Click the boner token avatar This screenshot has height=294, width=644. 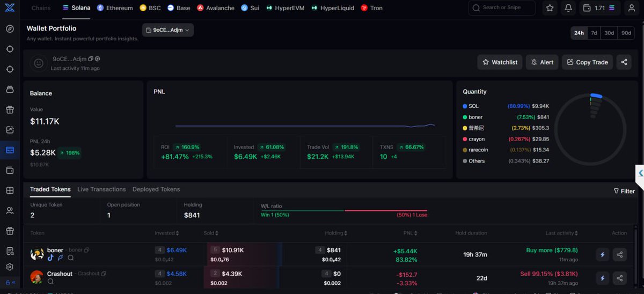[37, 254]
